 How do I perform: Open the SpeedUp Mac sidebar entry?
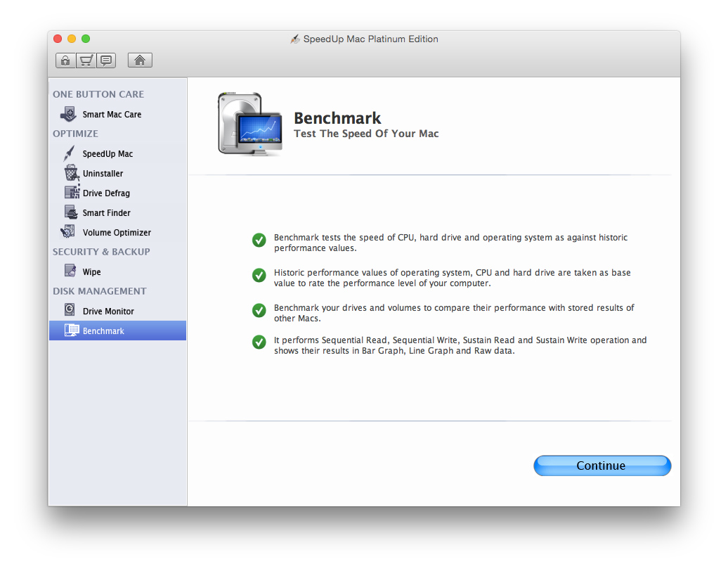pos(108,154)
